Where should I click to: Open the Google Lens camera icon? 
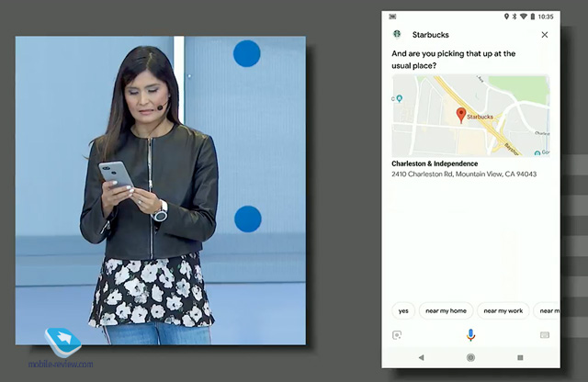397,335
